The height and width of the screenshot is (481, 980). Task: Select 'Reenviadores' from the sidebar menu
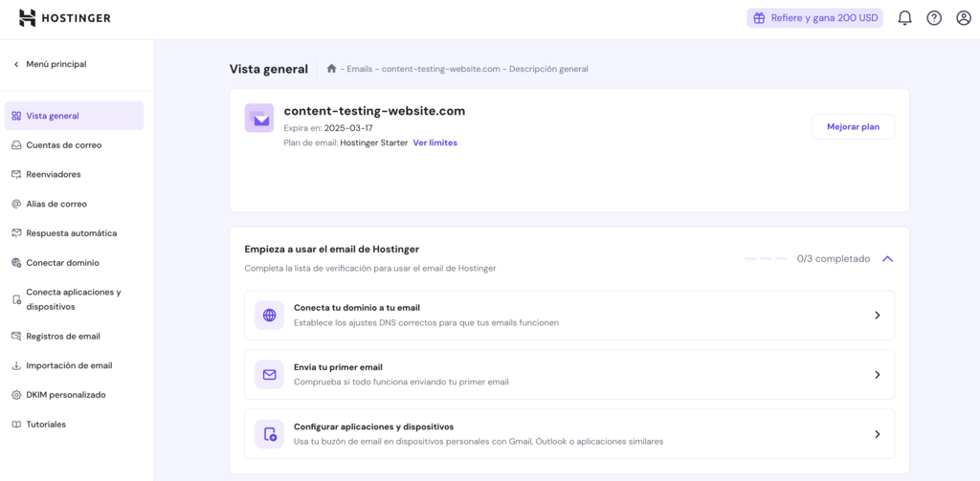pos(54,174)
